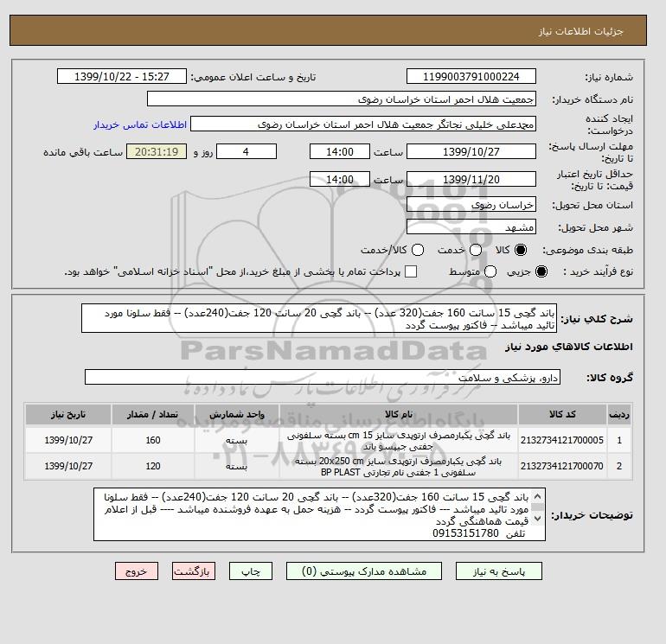Click the unit بسته cell in row 2
This screenshot has width=666, height=644.
237,466
